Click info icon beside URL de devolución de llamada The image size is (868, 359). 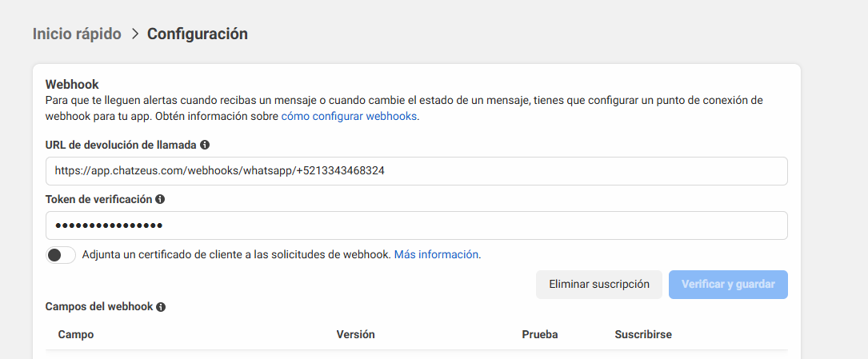pos(205,145)
